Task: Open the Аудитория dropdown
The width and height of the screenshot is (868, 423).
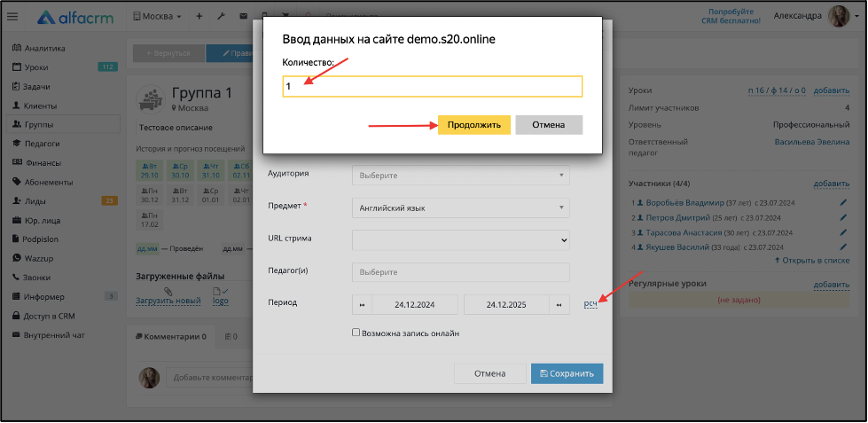Action: pyautogui.click(x=460, y=176)
